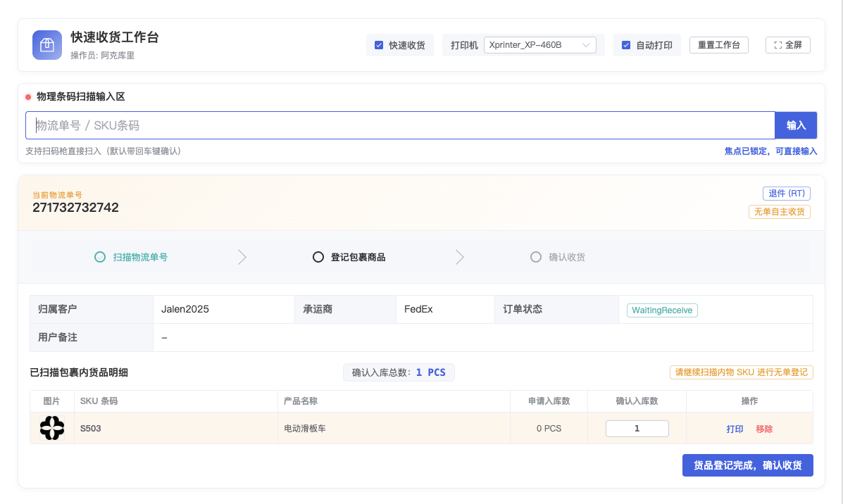Select the 确认收货 step label
This screenshot has height=504, width=843.
(x=567, y=258)
